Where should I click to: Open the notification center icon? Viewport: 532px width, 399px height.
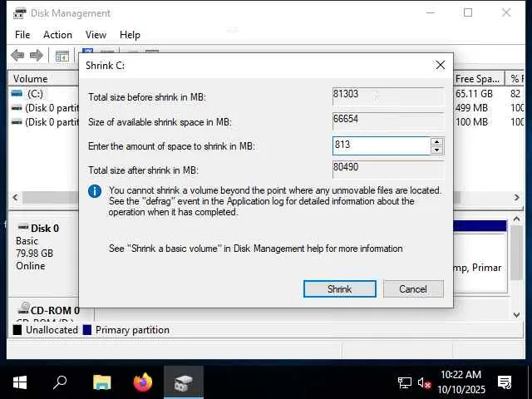(x=505, y=382)
